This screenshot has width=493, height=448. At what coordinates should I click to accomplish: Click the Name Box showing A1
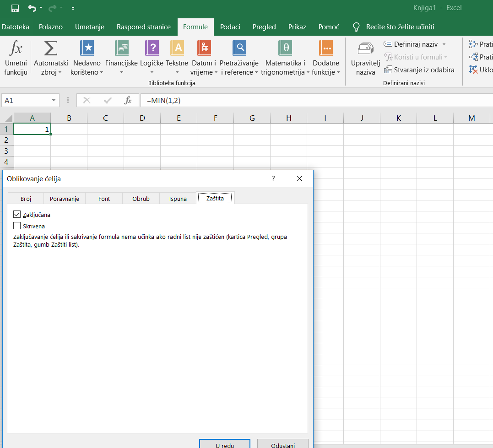pyautogui.click(x=26, y=100)
